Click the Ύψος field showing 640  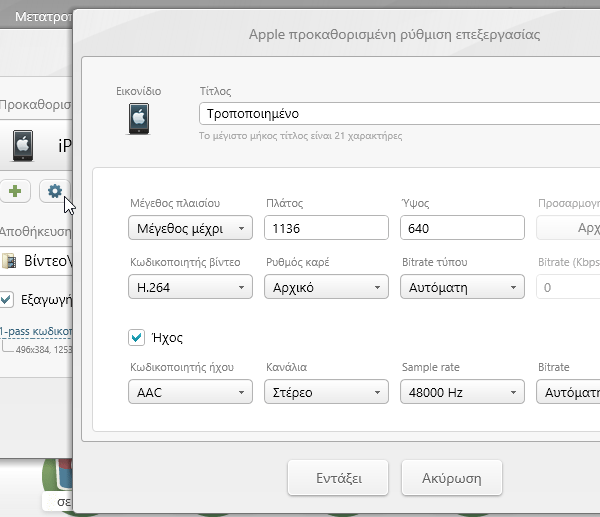pos(462,228)
